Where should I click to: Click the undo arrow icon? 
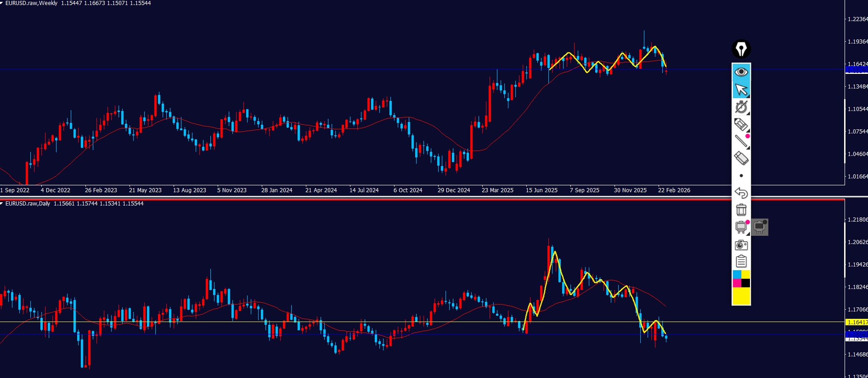click(x=741, y=193)
